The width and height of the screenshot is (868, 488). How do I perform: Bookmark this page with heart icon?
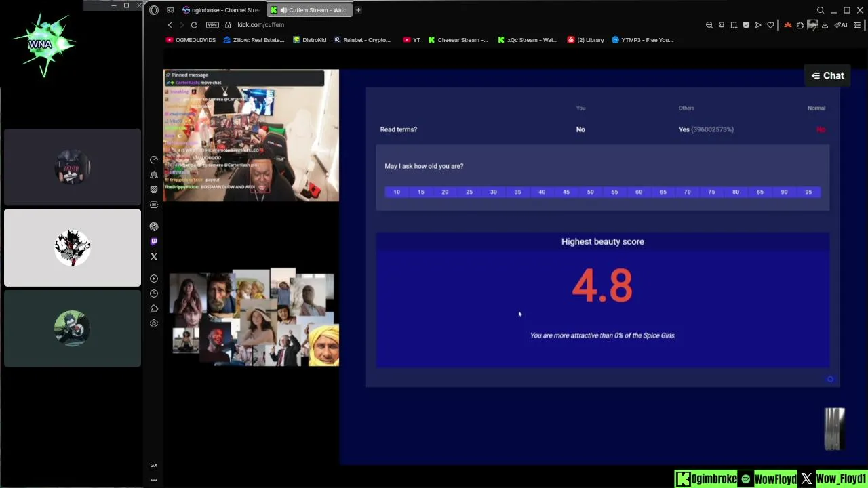pyautogui.click(x=770, y=25)
